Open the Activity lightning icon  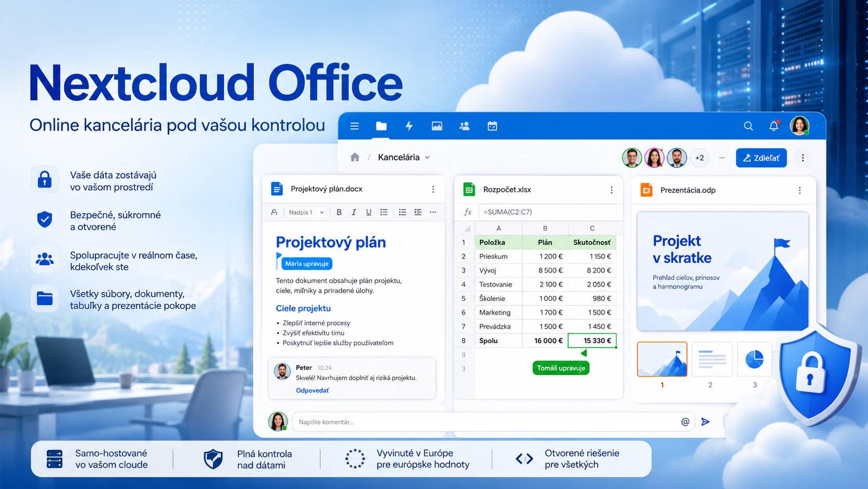coord(409,126)
